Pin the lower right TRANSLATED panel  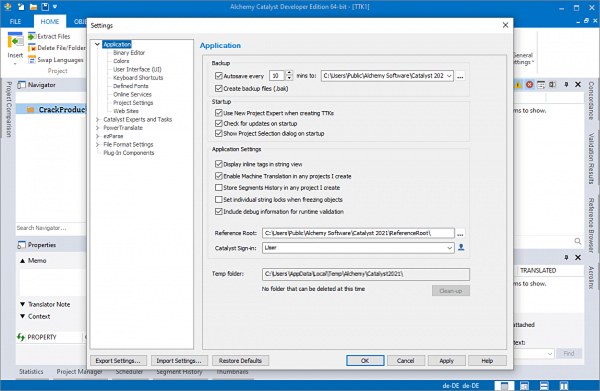click(x=566, y=257)
